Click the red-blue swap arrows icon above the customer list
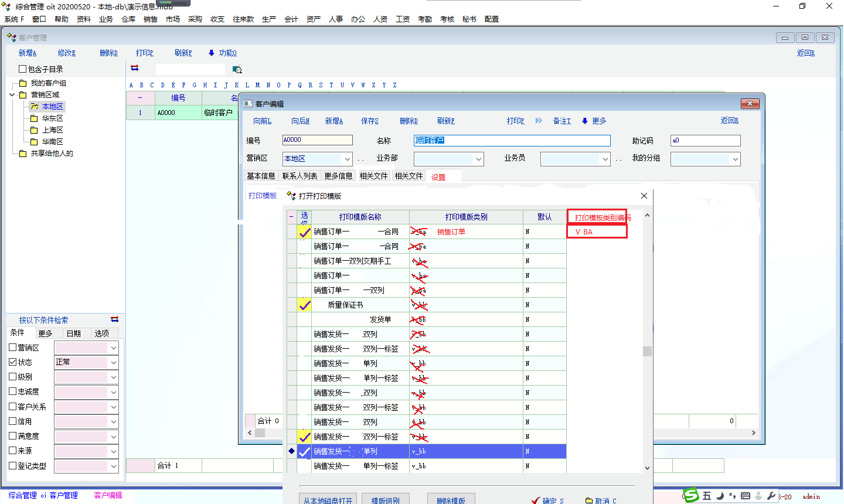 (x=135, y=68)
